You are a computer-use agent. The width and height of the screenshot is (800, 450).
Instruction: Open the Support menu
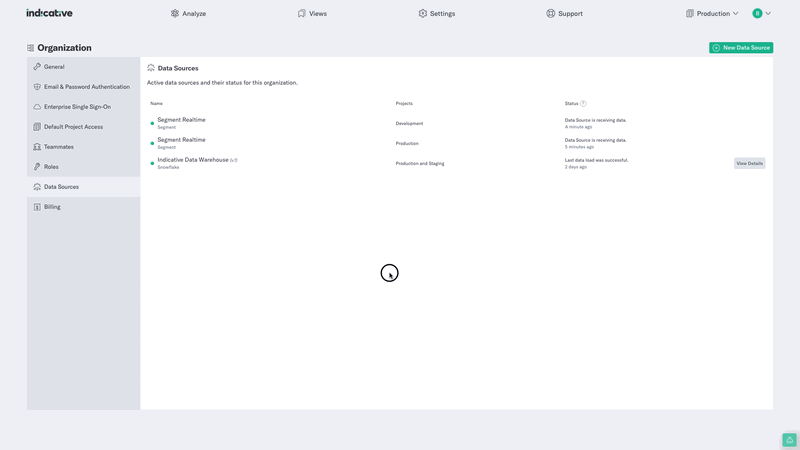tap(564, 13)
